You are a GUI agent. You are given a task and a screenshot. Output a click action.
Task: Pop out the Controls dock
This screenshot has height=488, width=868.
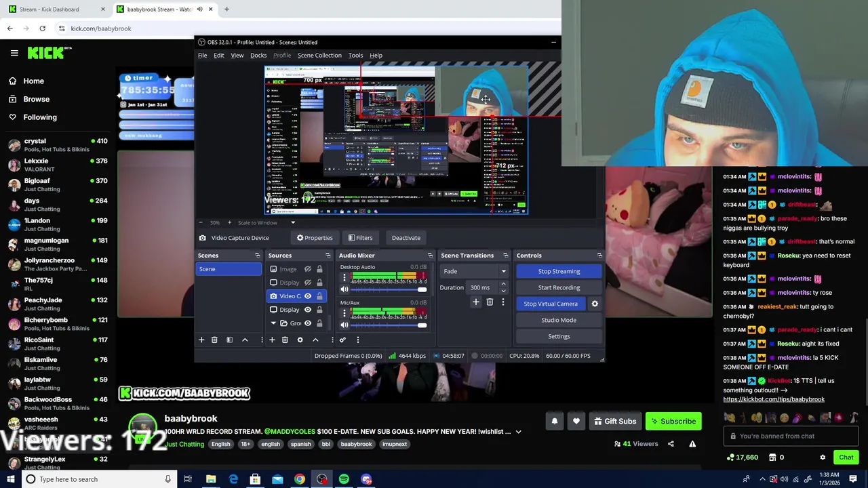tap(599, 256)
